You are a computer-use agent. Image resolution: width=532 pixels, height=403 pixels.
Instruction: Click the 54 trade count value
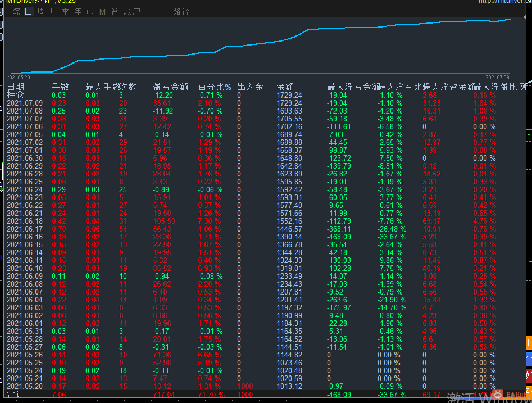123,229
